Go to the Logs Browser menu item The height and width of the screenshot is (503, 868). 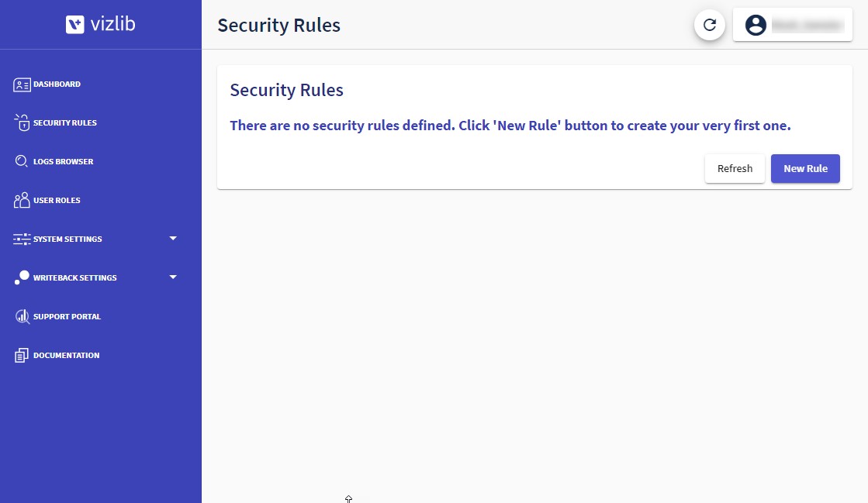click(63, 161)
